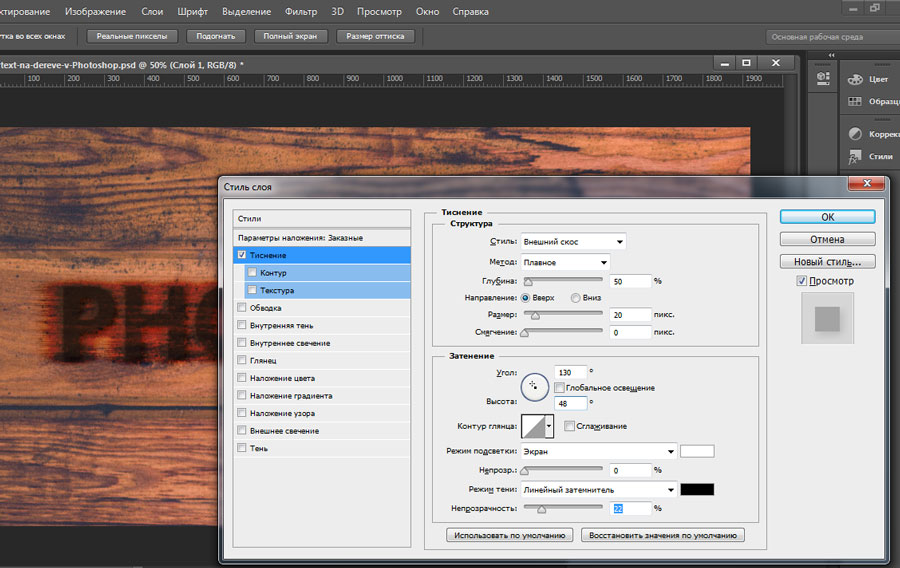Click the Реальные пикселы button
This screenshot has height=568, width=900.
(x=132, y=36)
